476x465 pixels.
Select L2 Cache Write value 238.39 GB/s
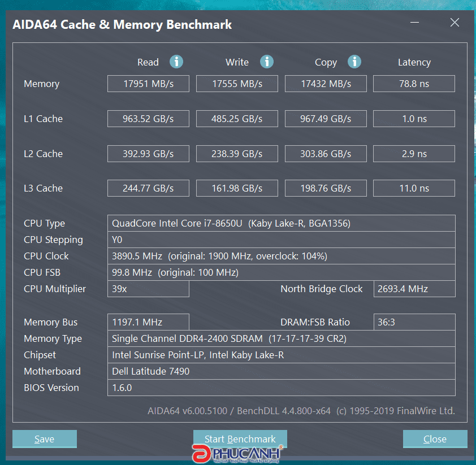(x=237, y=154)
